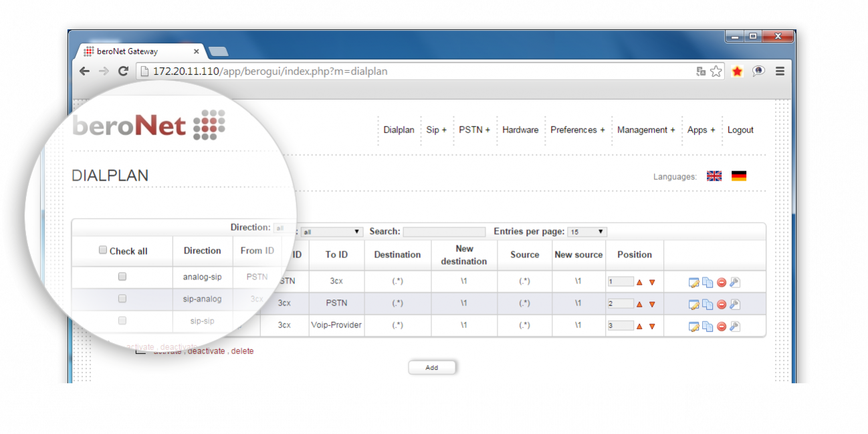Screen dimensions: 868x434
Task: Click the Position field showing 1
Action: (x=621, y=282)
